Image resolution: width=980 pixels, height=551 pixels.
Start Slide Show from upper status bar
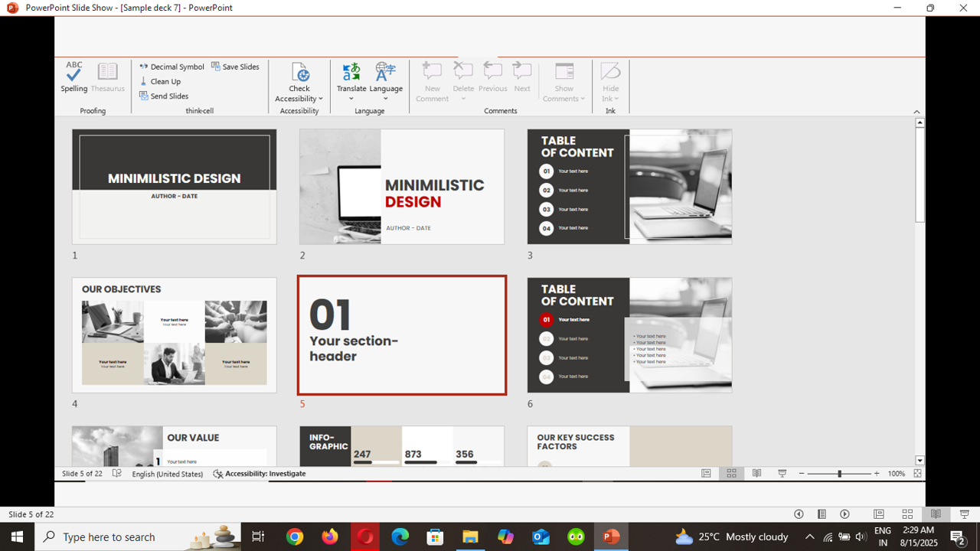pyautogui.click(x=782, y=474)
